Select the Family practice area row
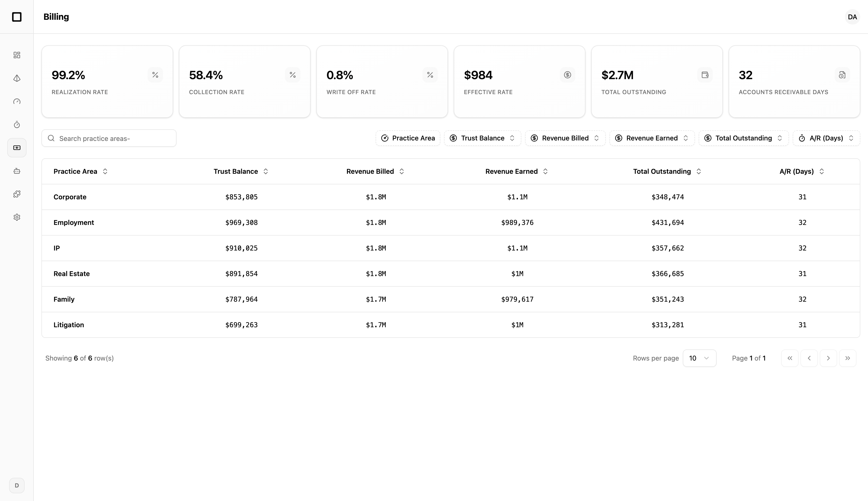 [x=64, y=299]
